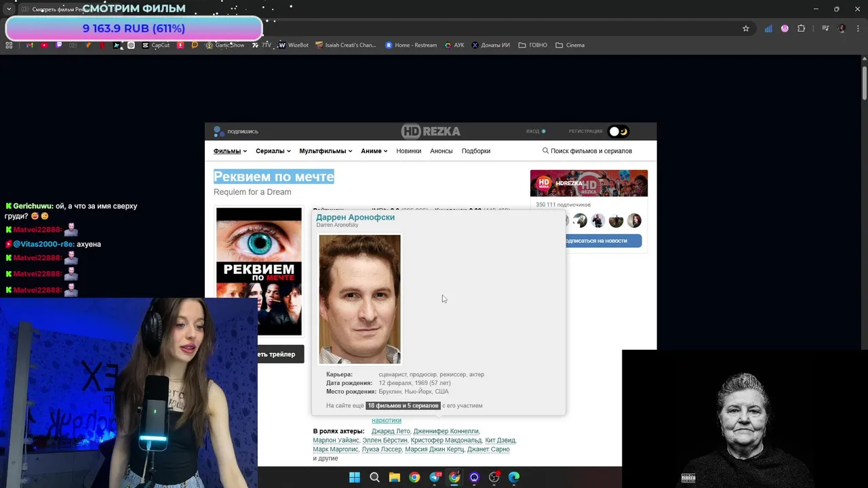
Task: Open actor Луиза Лэссер link
Action: (x=381, y=449)
